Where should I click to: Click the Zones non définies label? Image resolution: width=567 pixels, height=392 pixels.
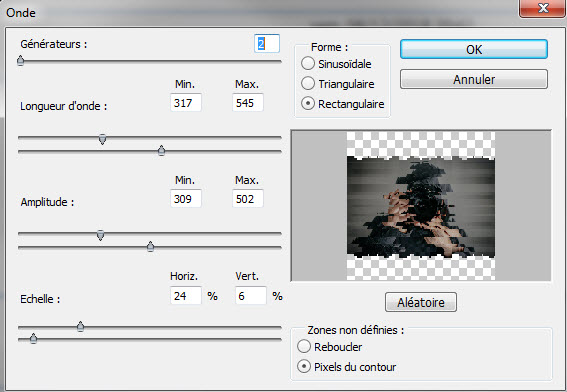355,330
